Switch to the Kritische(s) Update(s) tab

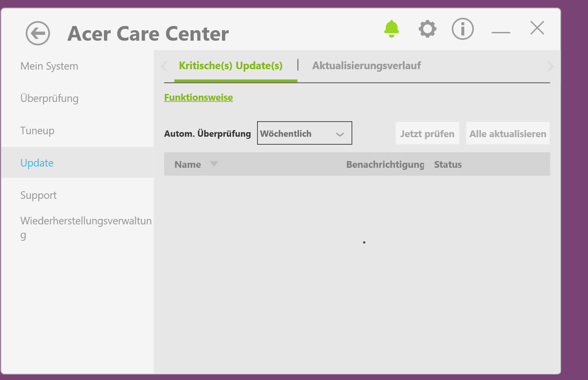tap(231, 66)
